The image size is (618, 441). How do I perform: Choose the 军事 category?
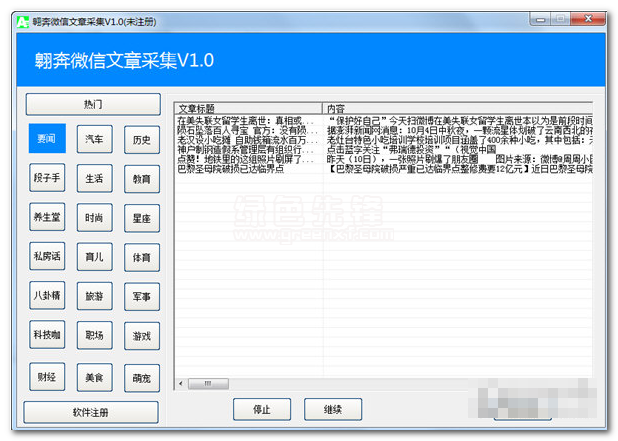pos(142,296)
